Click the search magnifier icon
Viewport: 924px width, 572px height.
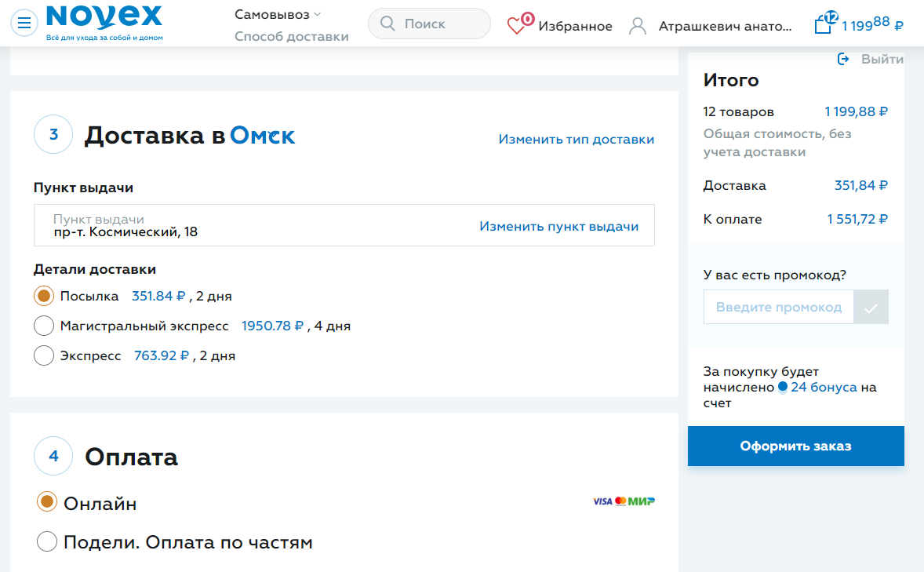tap(387, 24)
